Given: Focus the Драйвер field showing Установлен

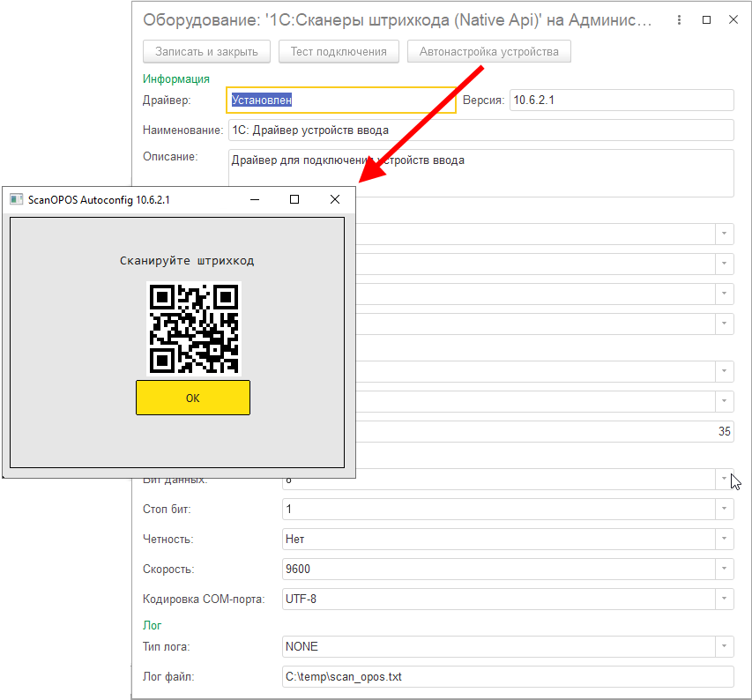Looking at the screenshot, I should pyautogui.click(x=341, y=101).
